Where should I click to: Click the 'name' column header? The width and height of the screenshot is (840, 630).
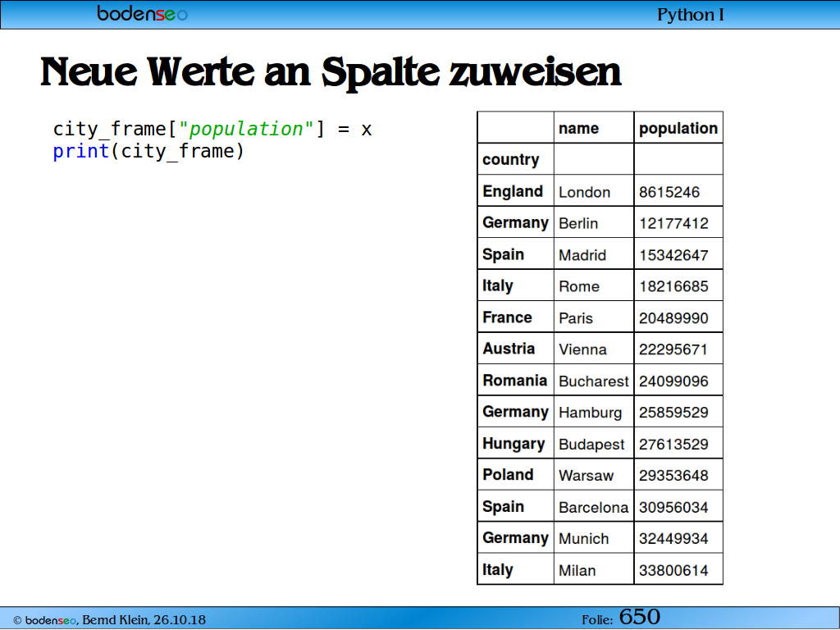click(x=578, y=129)
